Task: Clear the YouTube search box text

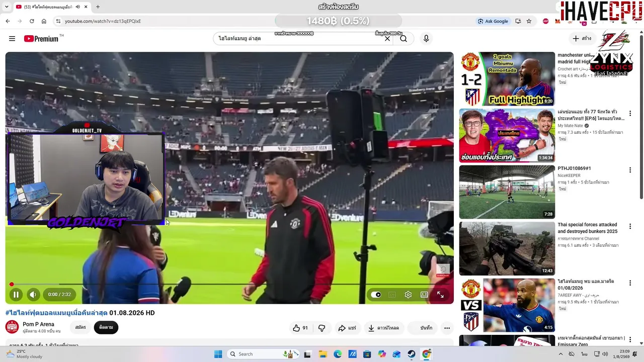Action: point(387,39)
